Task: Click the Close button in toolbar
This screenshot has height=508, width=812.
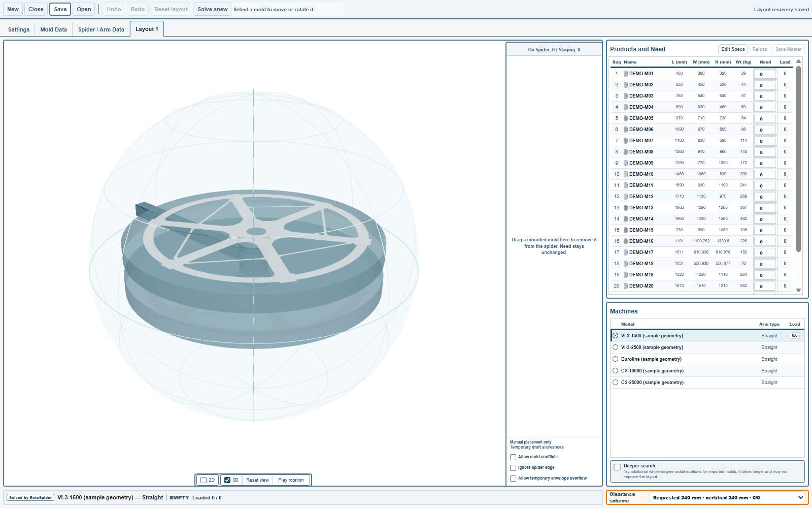Action: [x=36, y=9]
